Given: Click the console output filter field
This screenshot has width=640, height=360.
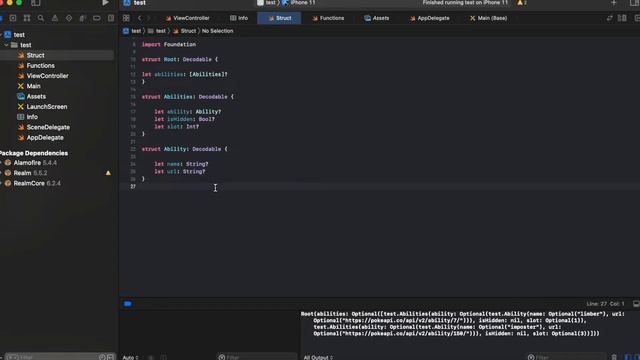Looking at the screenshot, I should pyautogui.click(x=567, y=357).
